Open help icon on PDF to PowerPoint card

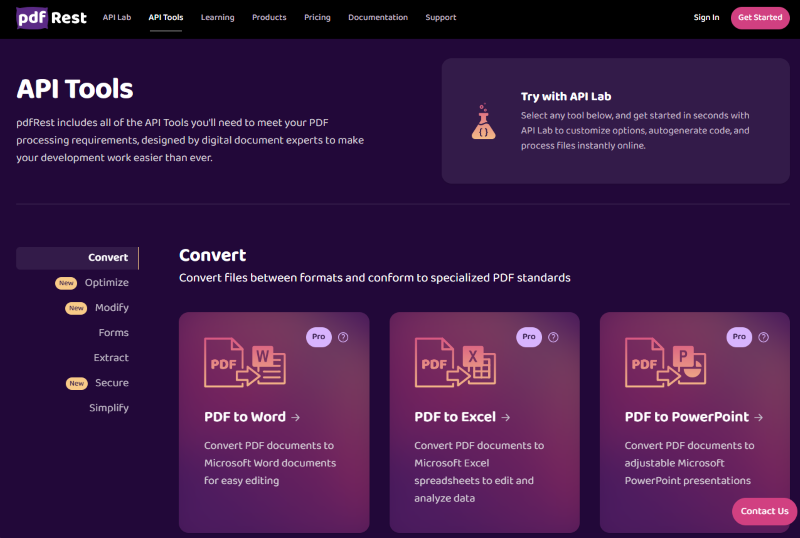[763, 337]
